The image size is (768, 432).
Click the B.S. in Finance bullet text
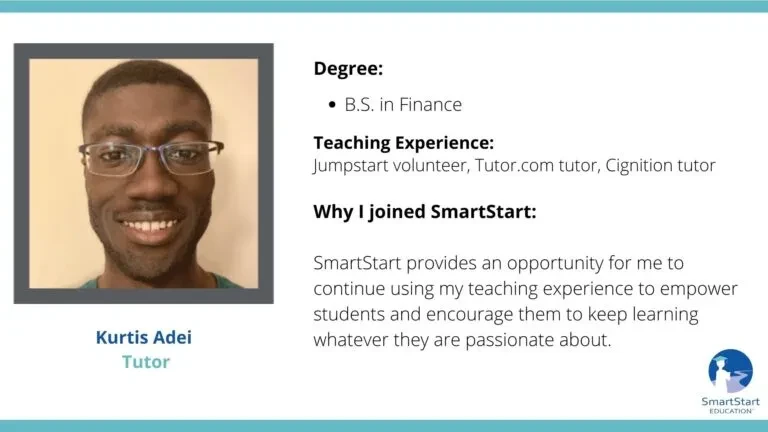403,104
